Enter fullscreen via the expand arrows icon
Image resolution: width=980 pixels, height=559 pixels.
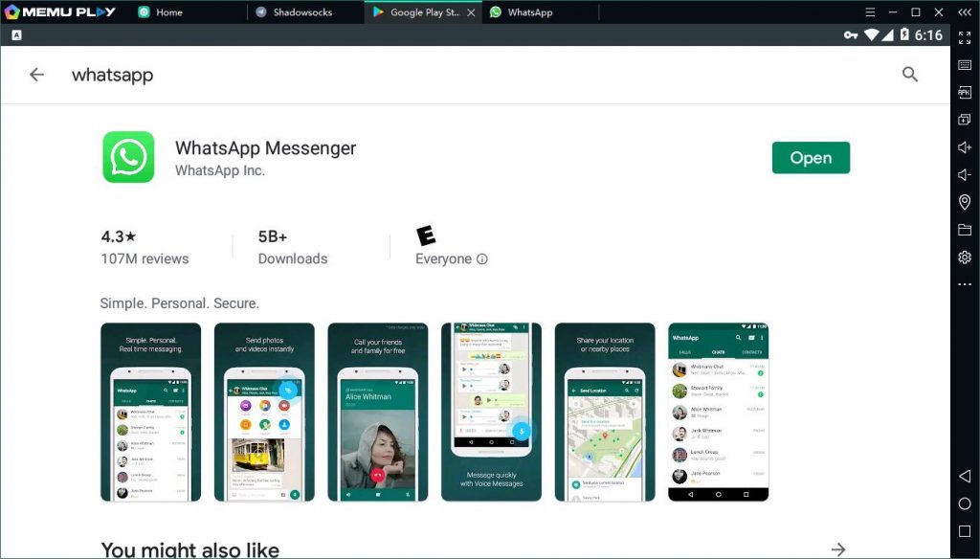[x=964, y=35]
